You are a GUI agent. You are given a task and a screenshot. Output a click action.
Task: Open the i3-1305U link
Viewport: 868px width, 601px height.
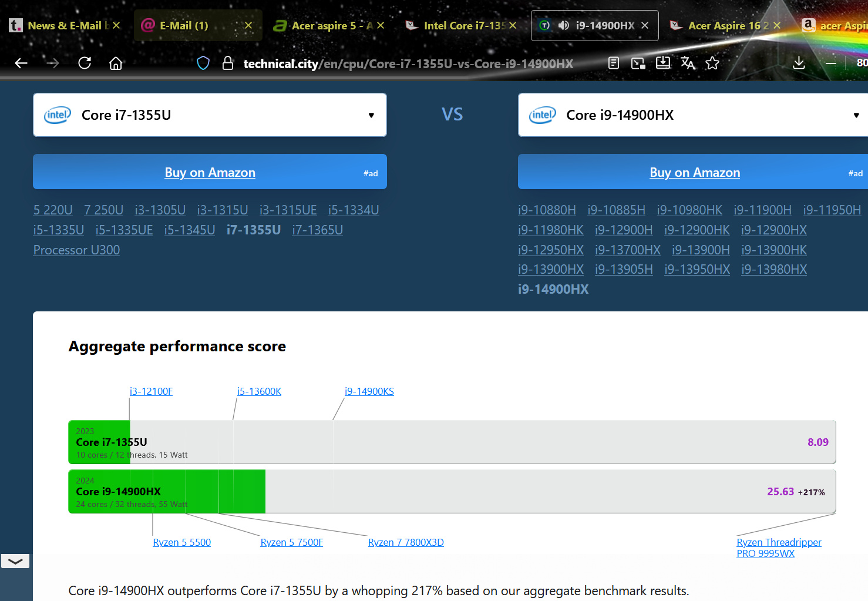tap(160, 210)
